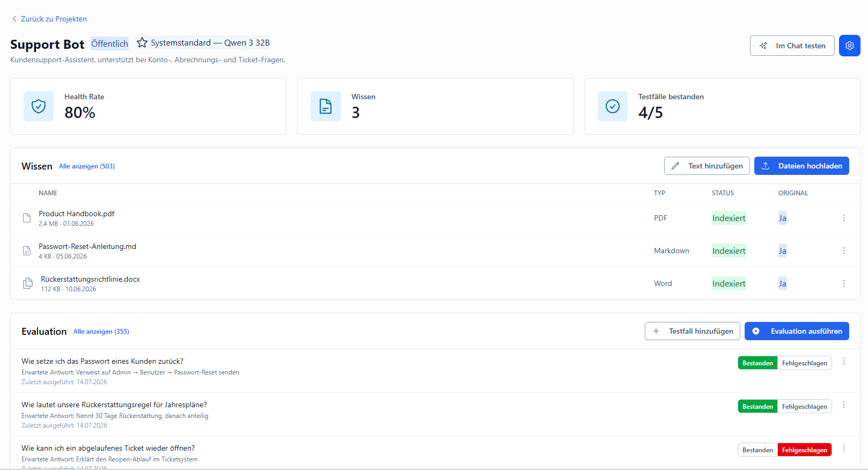The height and width of the screenshot is (470, 868).
Task: Open the more menu for Passwort-Reset-Anleitung.md
Action: click(843, 251)
